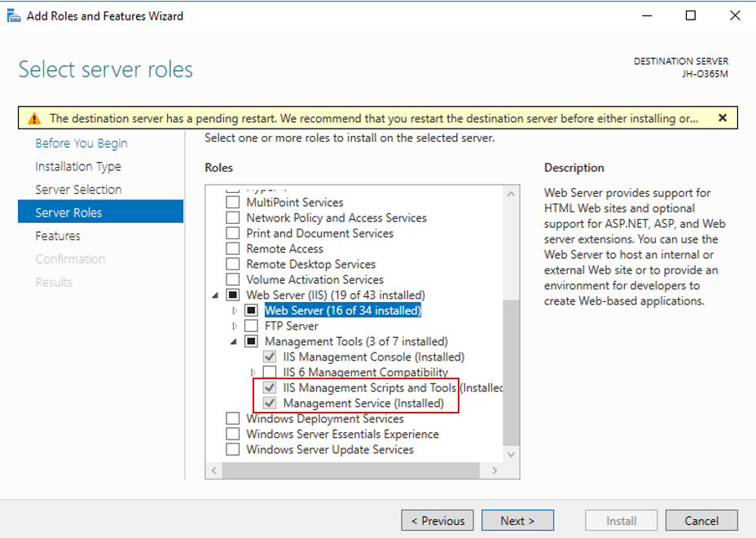Click roles list scroll left arrow
This screenshot has width=756, height=538.
tap(214, 470)
